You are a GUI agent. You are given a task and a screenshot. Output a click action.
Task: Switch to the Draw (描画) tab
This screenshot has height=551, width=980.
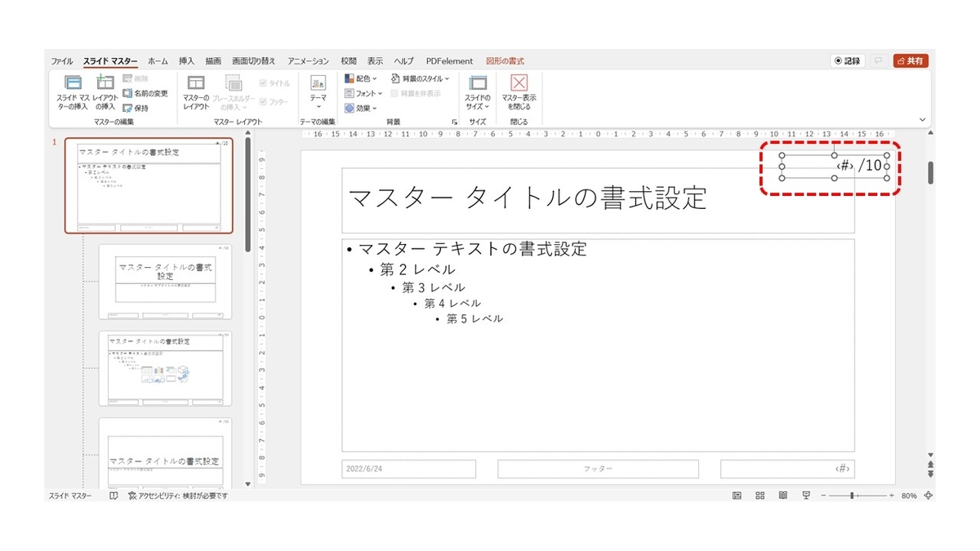coord(213,61)
